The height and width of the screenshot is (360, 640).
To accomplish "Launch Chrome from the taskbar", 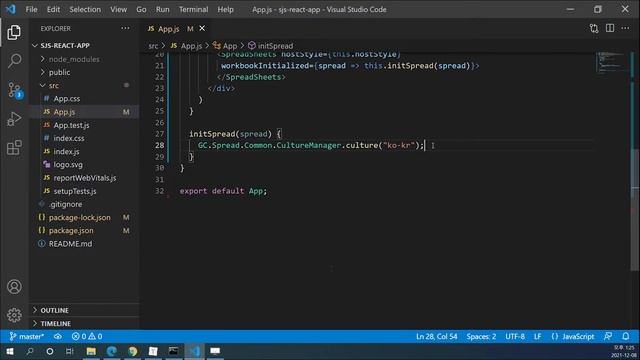I will [133, 351].
